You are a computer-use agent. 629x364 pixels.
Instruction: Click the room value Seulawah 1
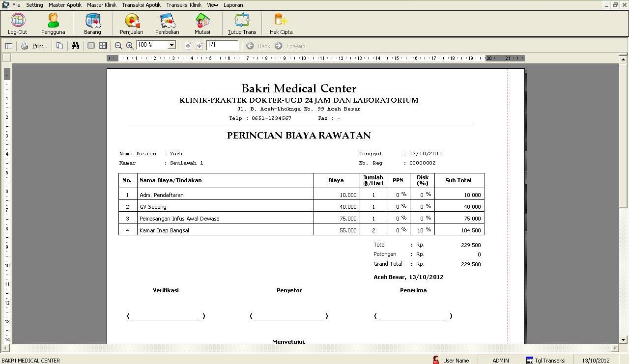[x=186, y=163]
